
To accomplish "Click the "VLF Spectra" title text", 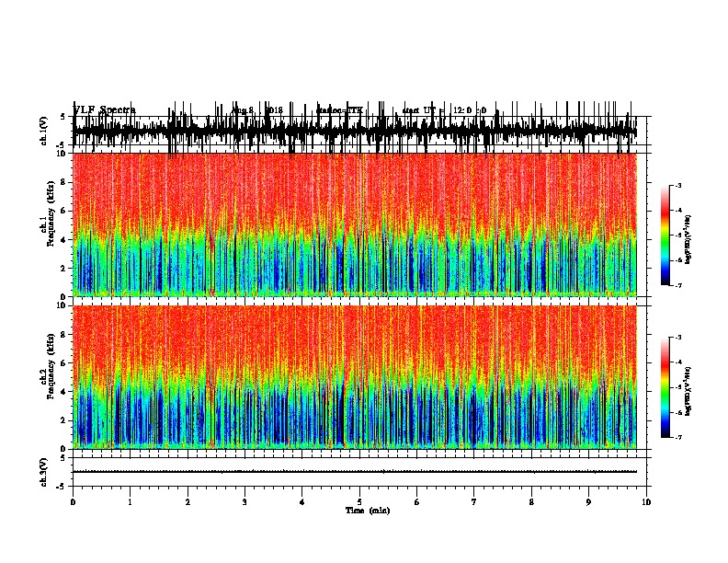I will (105, 110).
